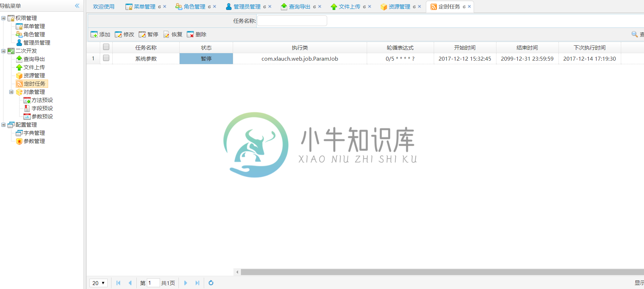Refresh the 定时任务 tab
This screenshot has width=644, height=289.
(x=464, y=7)
